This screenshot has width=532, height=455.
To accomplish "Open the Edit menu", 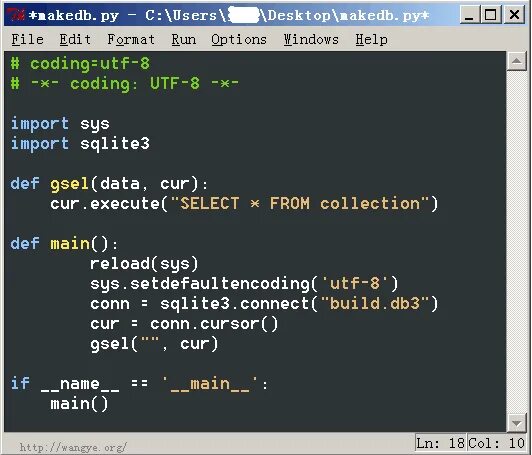I will (75, 40).
